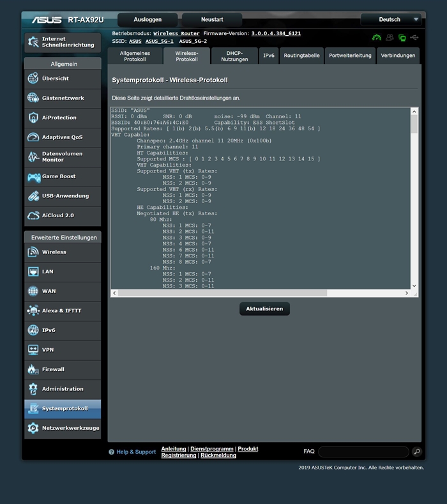
Task: Open the ASUS_5G-1 SSID link
Action: point(160,41)
